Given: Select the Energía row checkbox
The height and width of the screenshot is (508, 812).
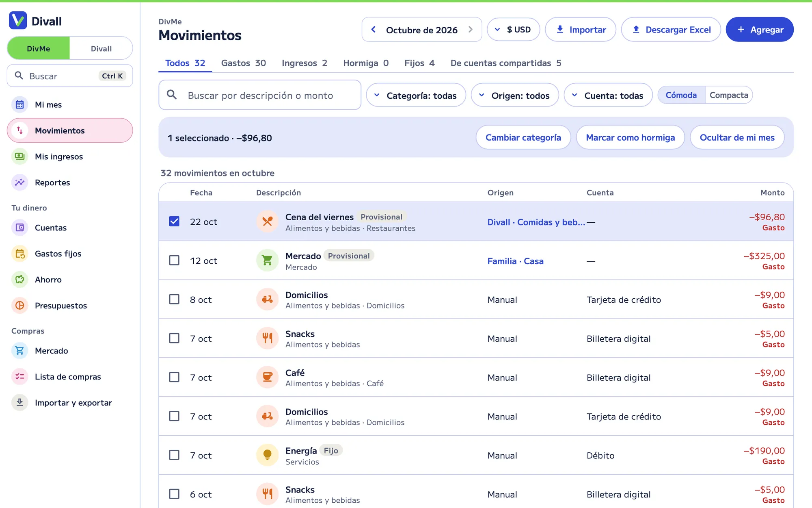Looking at the screenshot, I should 174,455.
